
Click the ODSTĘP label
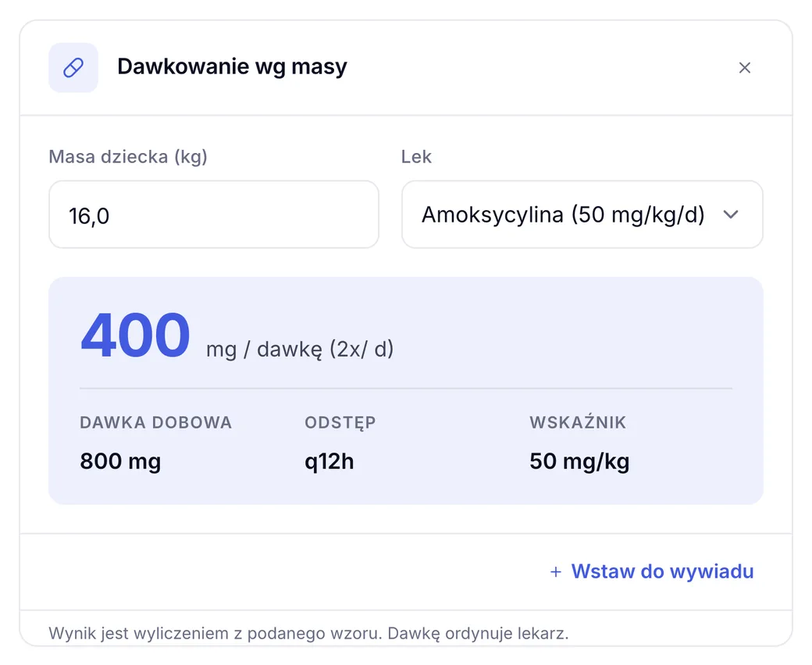(340, 423)
